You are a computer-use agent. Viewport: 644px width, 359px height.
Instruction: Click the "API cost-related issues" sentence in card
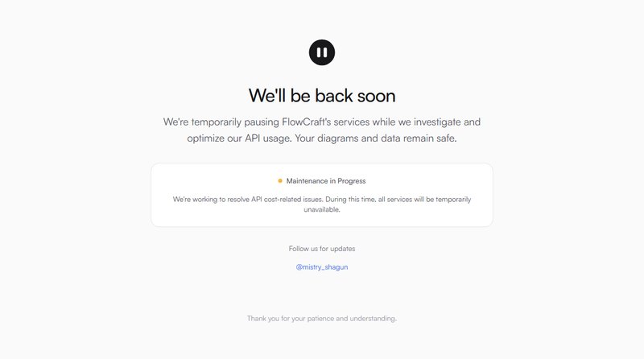[281, 199]
